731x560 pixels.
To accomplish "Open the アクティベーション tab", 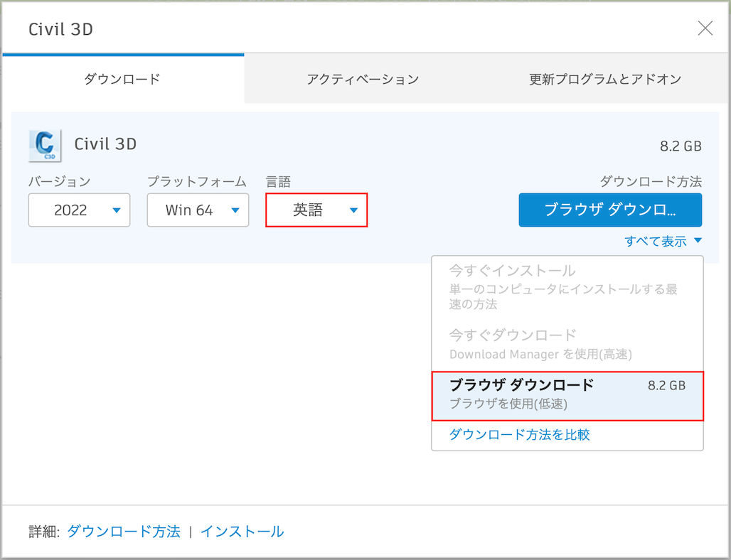I will (363, 79).
